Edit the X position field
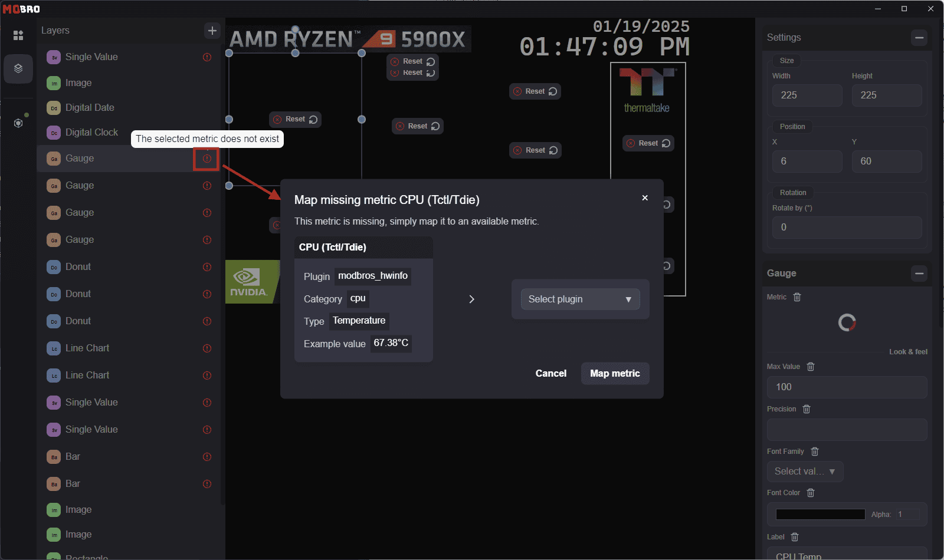The width and height of the screenshot is (944, 560). [807, 162]
